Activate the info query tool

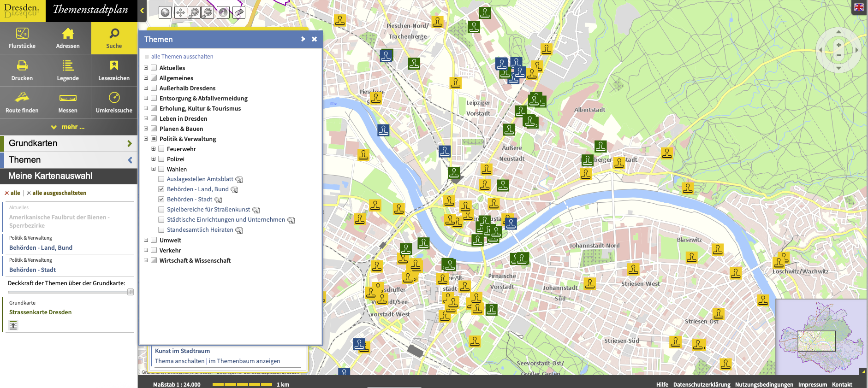pyautogui.click(x=223, y=12)
